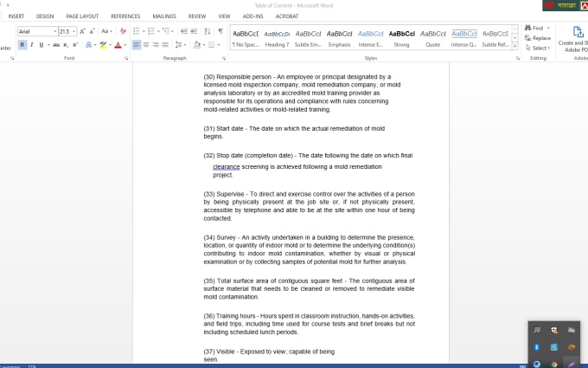Viewport: 588px width, 368px height.
Task: Align paragraph text to the right
Action: [x=156, y=45]
